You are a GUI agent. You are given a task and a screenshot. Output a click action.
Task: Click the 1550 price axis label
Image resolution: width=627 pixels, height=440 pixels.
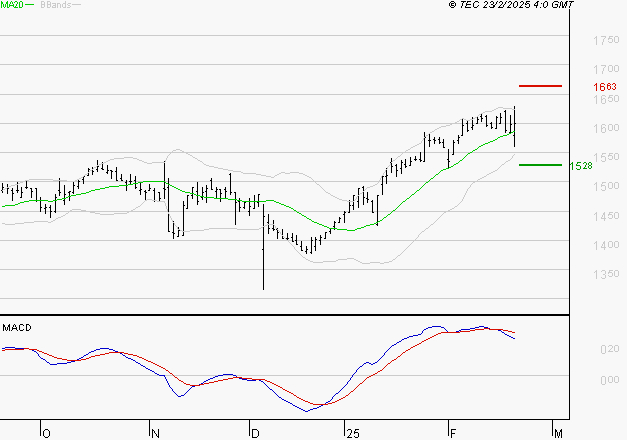(606, 157)
